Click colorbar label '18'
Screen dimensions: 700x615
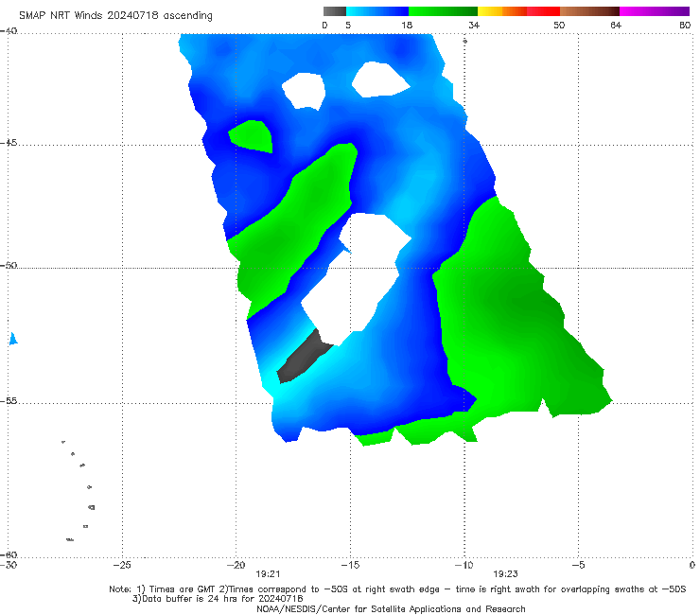click(407, 25)
